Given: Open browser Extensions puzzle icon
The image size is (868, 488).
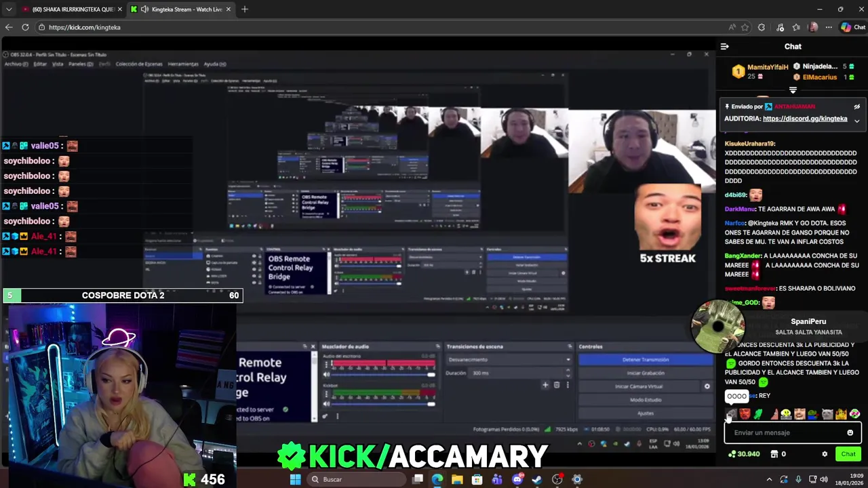Looking at the screenshot, I should (762, 27).
